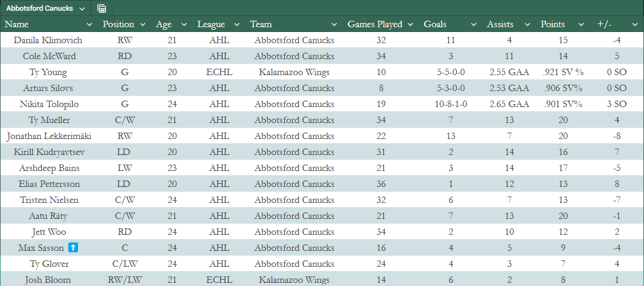Expand the Name column filter dropdown
Viewport: 644px width, 286px height.
pyautogui.click(x=89, y=24)
